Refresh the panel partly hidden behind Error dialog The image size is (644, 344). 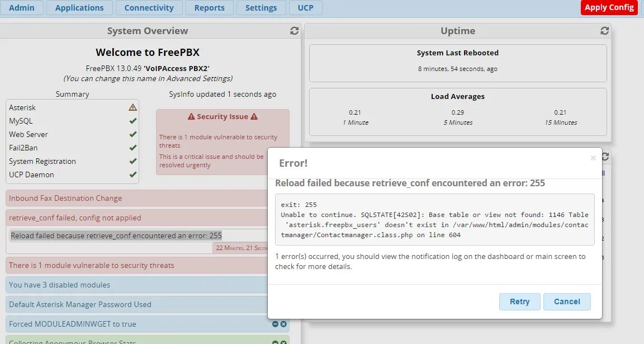605,157
